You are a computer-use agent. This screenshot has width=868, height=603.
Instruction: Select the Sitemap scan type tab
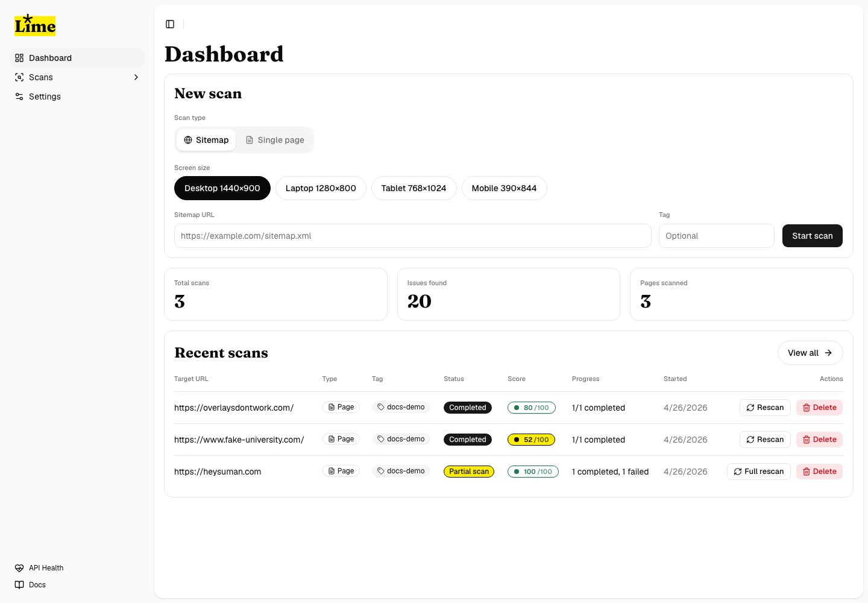point(206,140)
